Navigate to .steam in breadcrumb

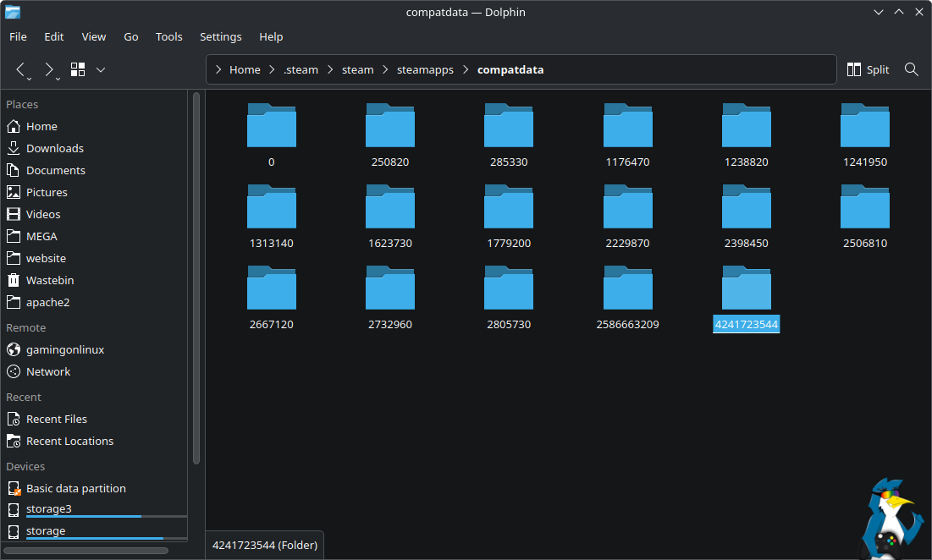pyautogui.click(x=301, y=69)
